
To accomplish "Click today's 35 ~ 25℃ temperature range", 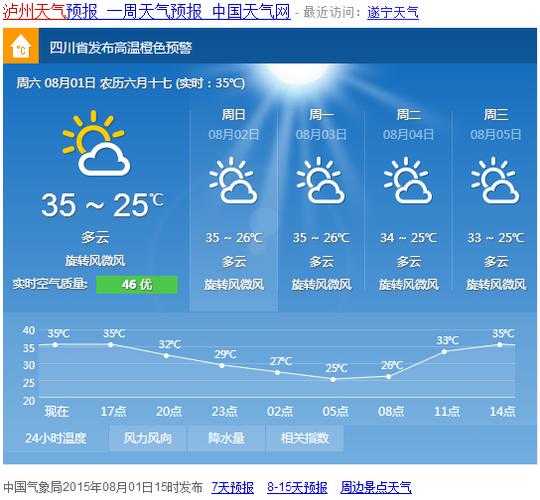I will tap(102, 205).
